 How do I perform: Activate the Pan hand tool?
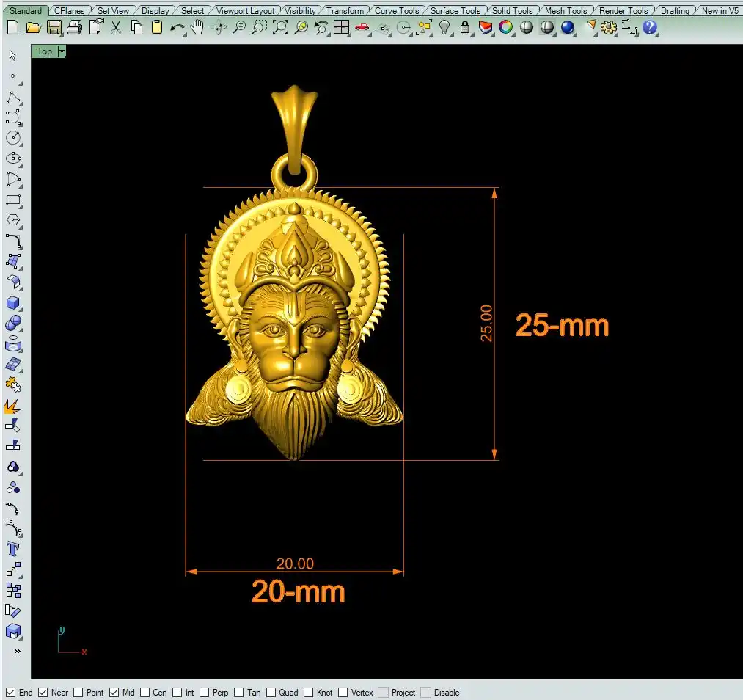(197, 28)
